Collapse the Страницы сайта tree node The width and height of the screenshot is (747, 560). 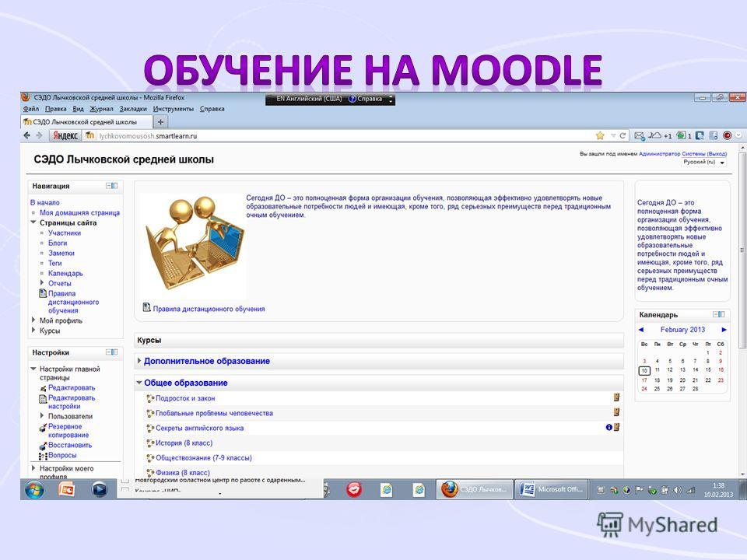tap(33, 222)
